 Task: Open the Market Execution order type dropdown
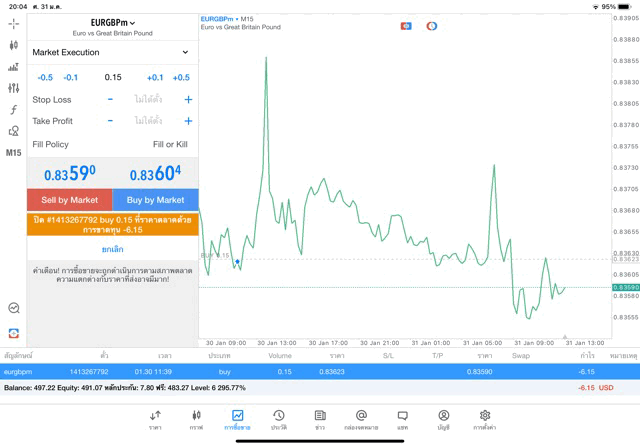click(x=112, y=52)
